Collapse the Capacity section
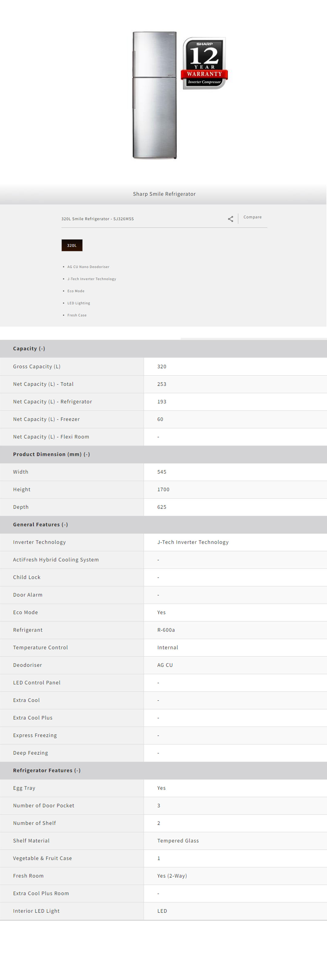Screen dimensions: 327x980 point(29,348)
